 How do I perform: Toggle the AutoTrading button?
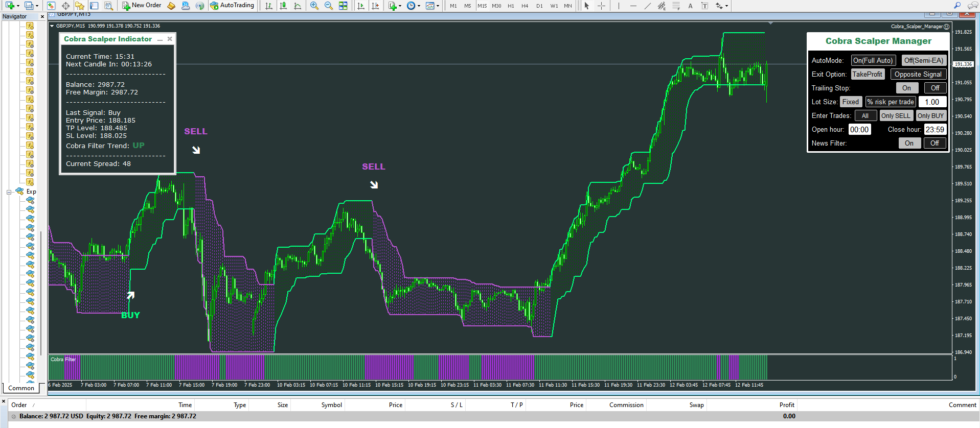[x=232, y=6]
